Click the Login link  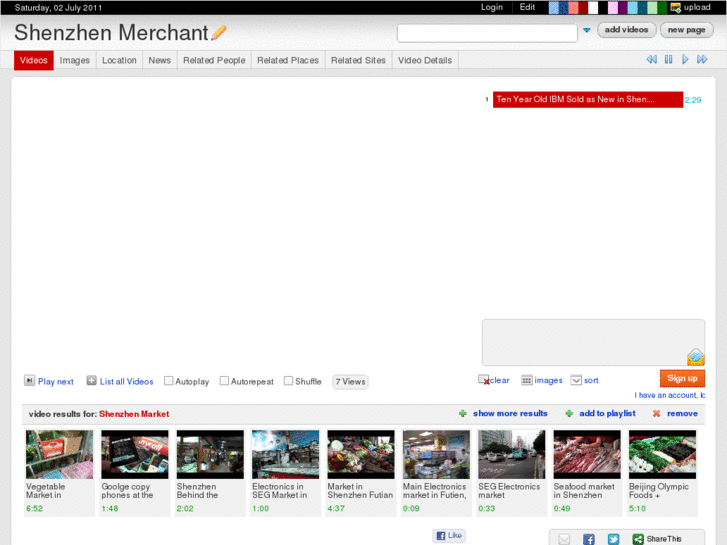tap(491, 7)
